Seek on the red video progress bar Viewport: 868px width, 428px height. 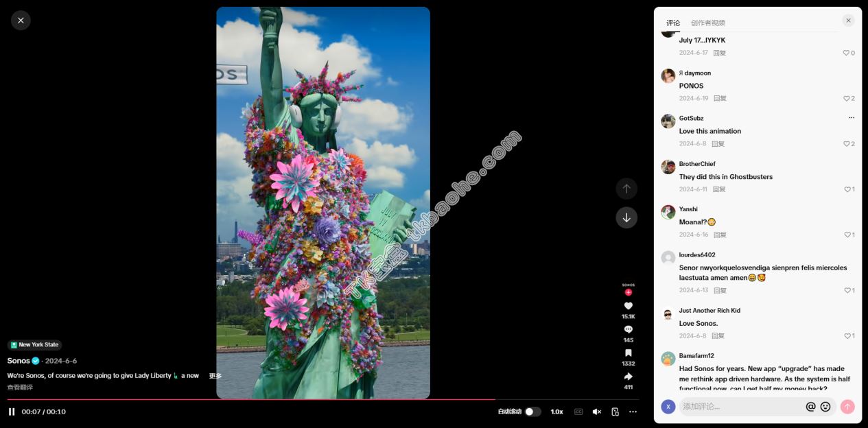(323, 399)
